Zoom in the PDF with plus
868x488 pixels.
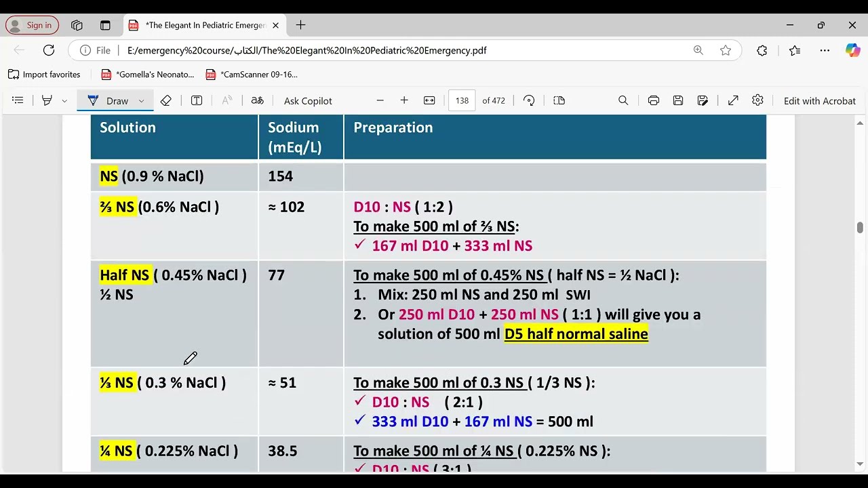tap(404, 100)
